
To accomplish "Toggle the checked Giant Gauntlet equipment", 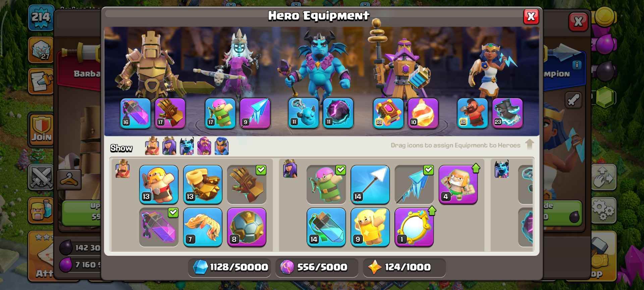I will pos(247,184).
